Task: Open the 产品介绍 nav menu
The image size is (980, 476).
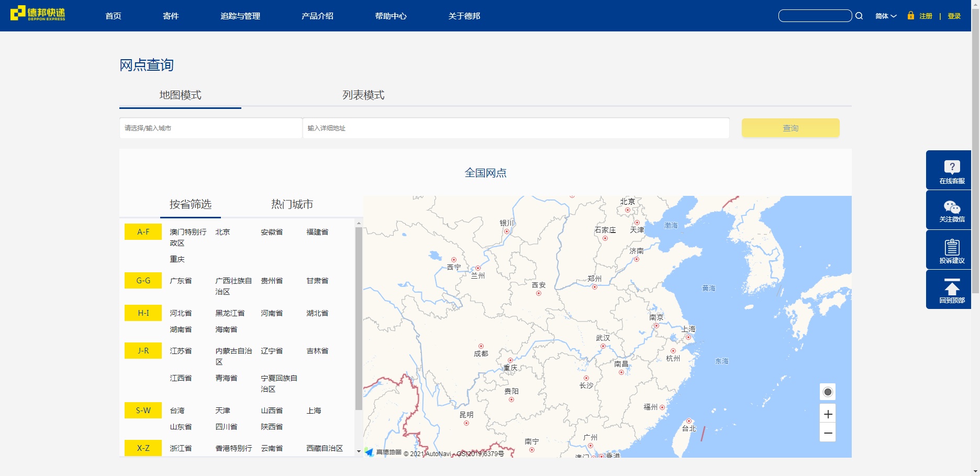Action: coord(317,16)
